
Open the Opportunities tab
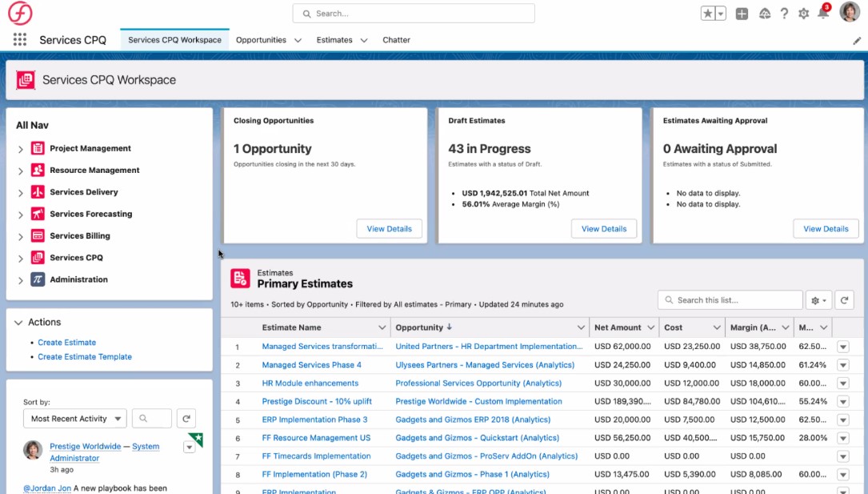pos(261,40)
